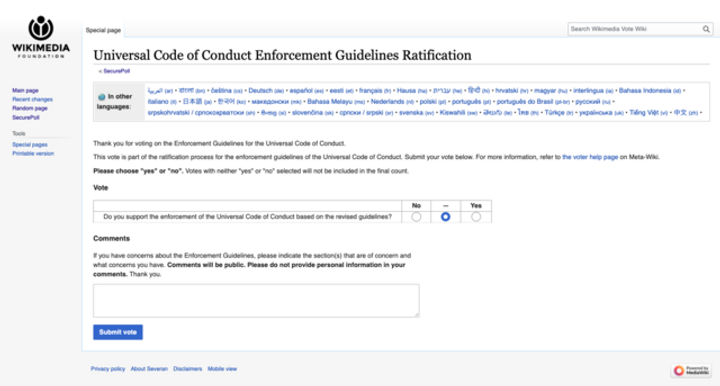The height and width of the screenshot is (386, 720).
Task: Open the Mobile view footer link
Action: point(222,369)
